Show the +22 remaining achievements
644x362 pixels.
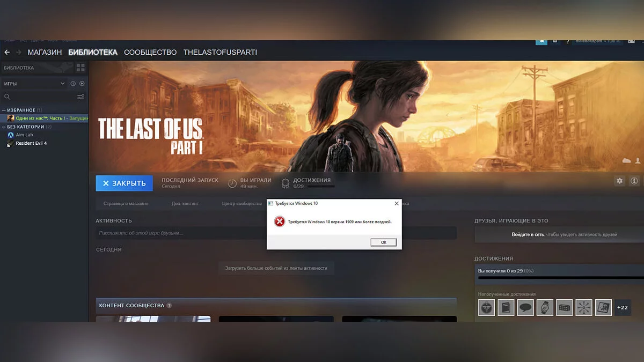pos(623,307)
